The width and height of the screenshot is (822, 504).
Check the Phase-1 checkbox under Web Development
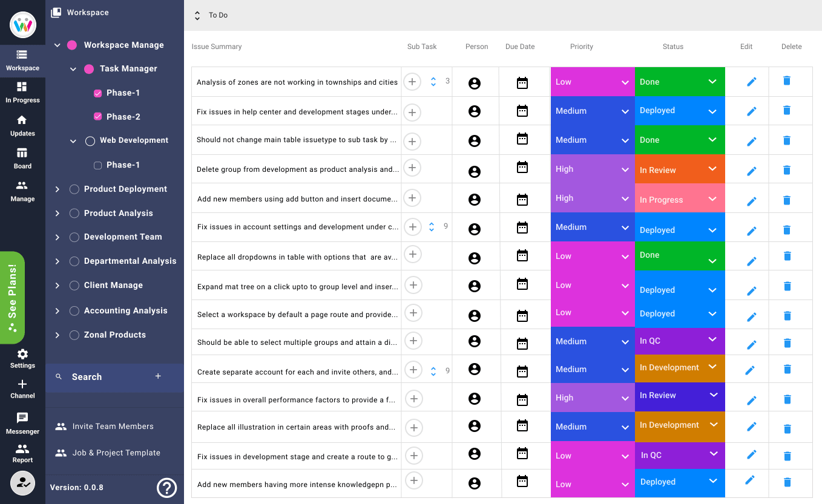click(97, 165)
